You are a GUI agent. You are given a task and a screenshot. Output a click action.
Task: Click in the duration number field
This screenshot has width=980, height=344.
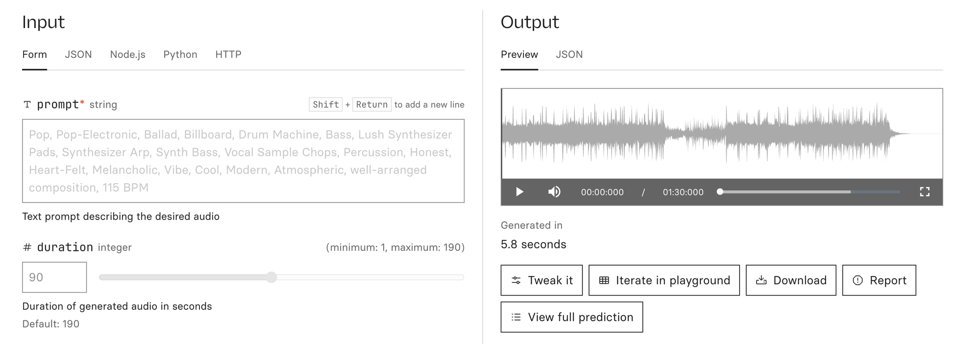[54, 277]
